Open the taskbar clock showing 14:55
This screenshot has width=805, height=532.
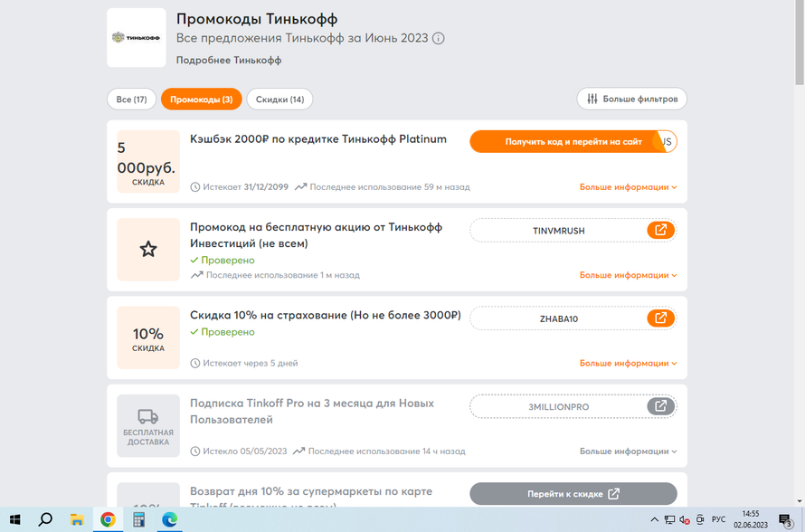[x=750, y=519]
